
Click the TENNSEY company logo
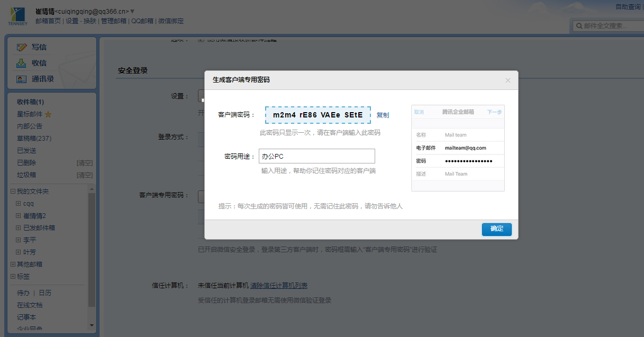[x=17, y=16]
